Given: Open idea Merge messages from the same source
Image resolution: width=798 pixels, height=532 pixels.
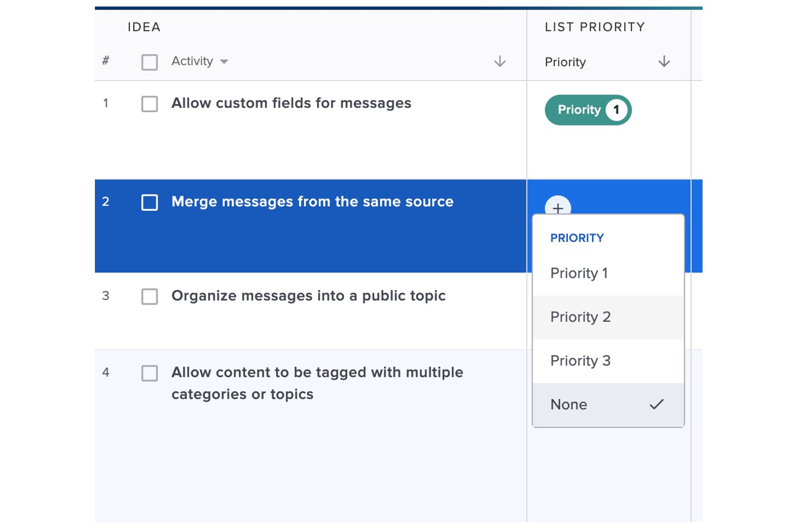Looking at the screenshot, I should pyautogui.click(x=312, y=202).
